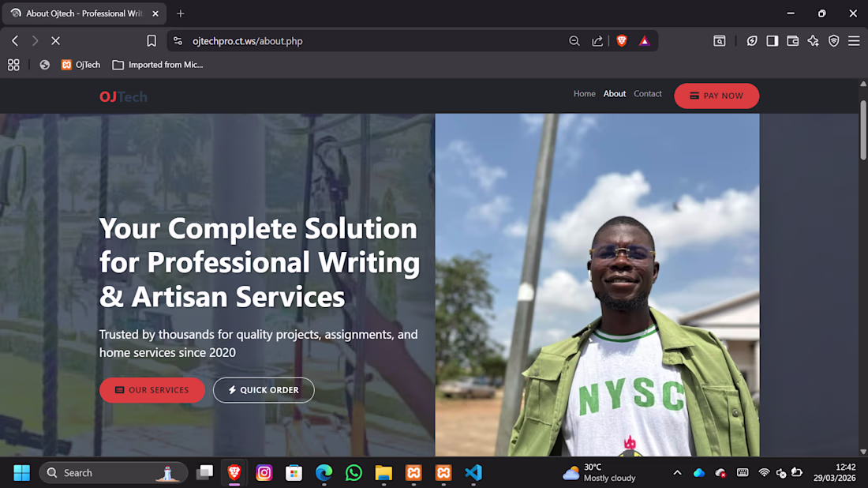868x488 pixels.
Task: Click the page vertical scrollbar thumb
Action: [863, 130]
